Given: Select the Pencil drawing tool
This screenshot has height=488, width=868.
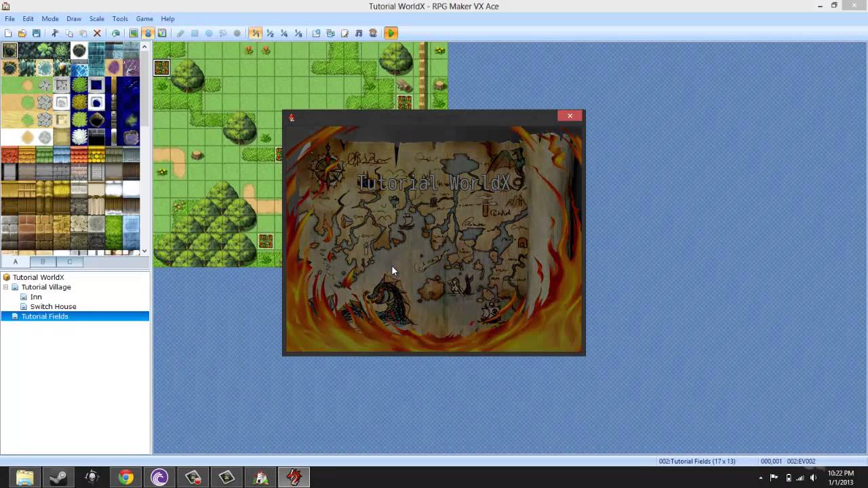Looking at the screenshot, I should pos(180,33).
